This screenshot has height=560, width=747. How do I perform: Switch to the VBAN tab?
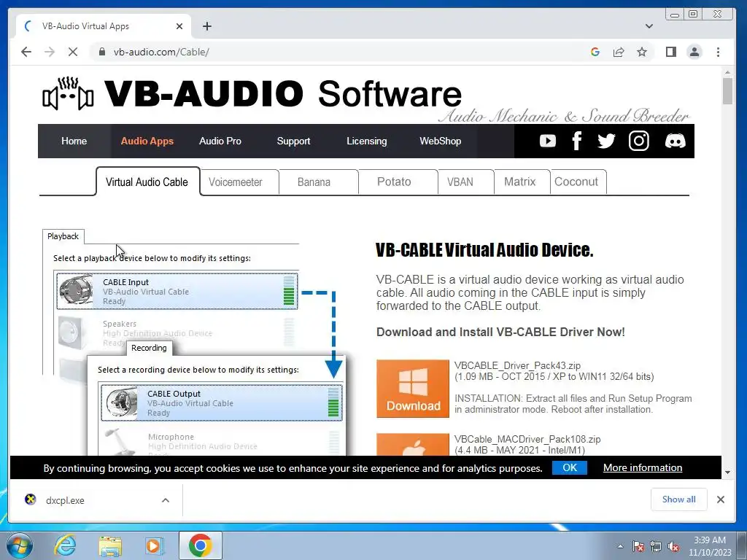pyautogui.click(x=460, y=182)
